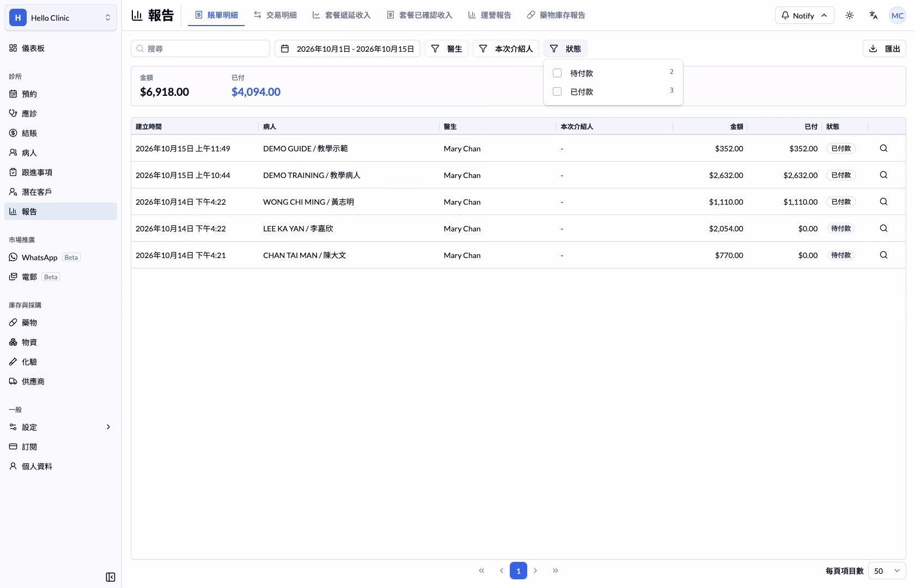Screen dimensions: 915x588
Task: Switch to the 交易明細 tab
Action: click(275, 15)
